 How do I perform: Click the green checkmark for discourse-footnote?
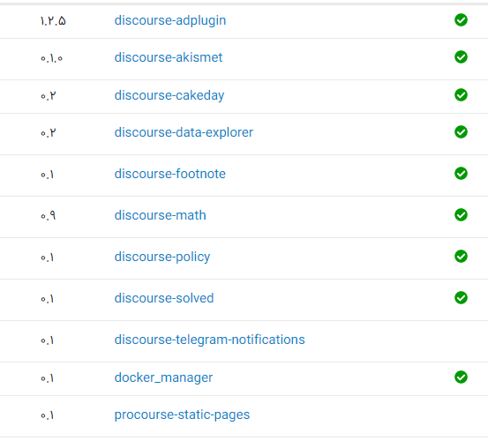click(461, 173)
